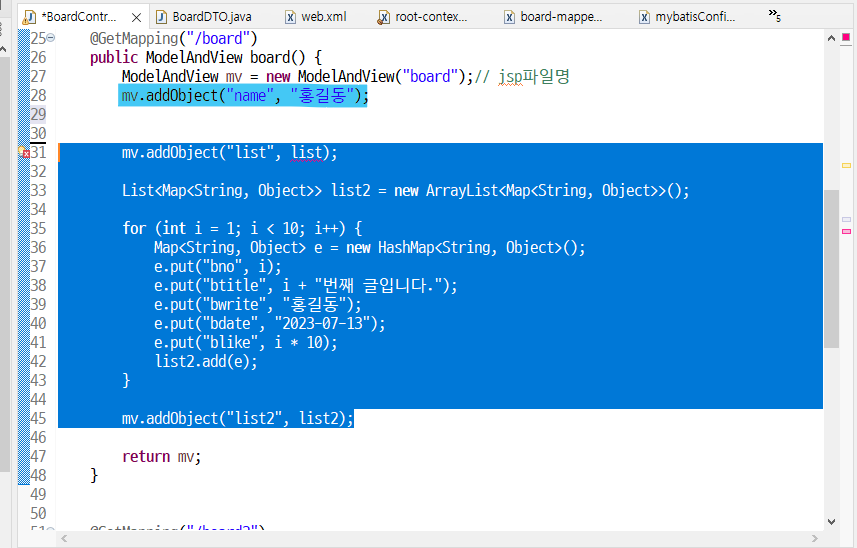Click the Java file icon on the BoardDTO tab
857x548 pixels.
point(161,17)
